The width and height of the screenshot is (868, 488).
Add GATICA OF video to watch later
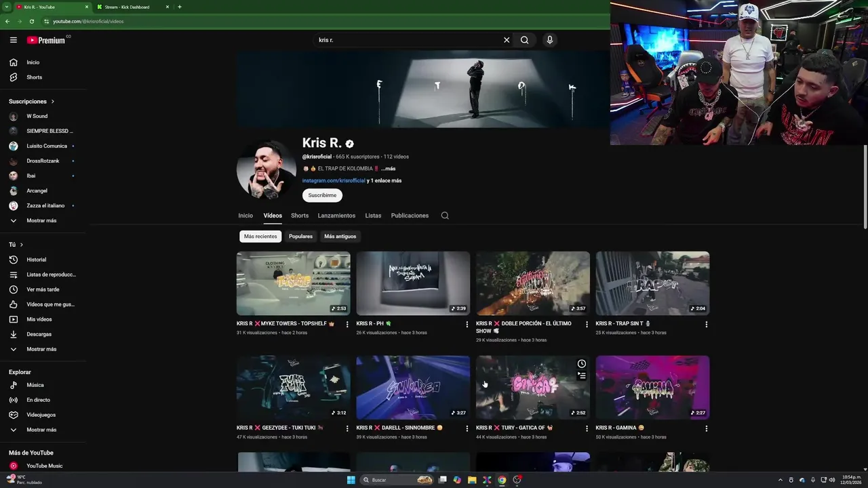[581, 364]
